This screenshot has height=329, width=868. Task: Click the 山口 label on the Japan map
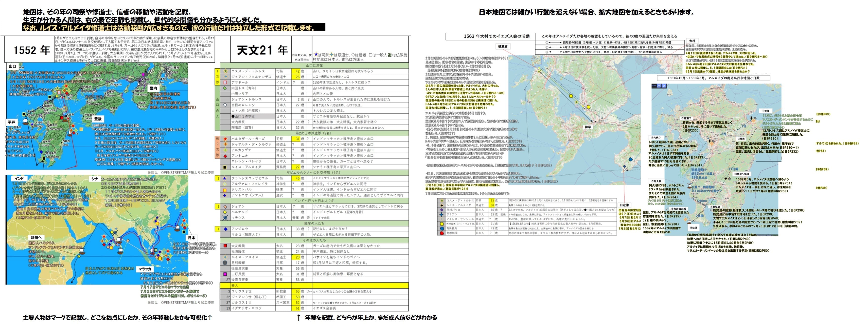point(13,66)
